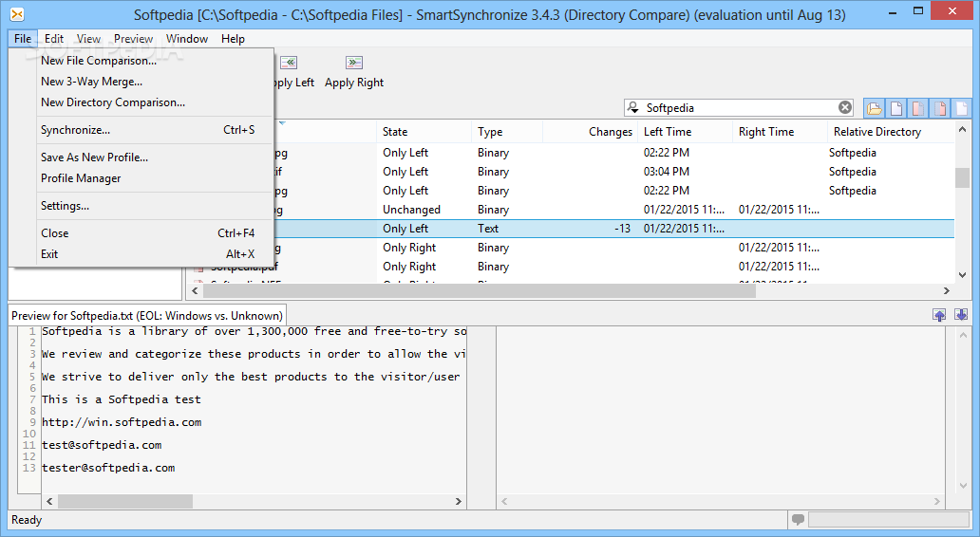Select the row with Left Time 03:04 PM
980x537 pixels.
pyautogui.click(x=613, y=172)
